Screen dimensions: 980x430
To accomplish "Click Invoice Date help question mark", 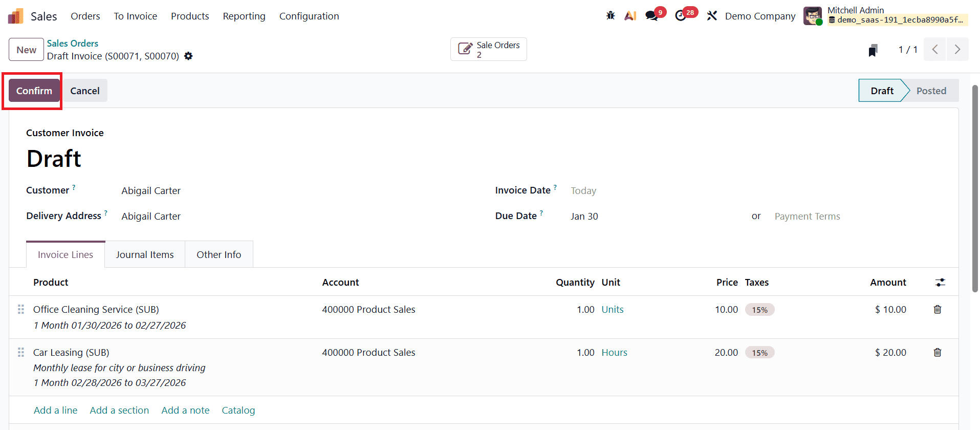I will click(x=555, y=187).
